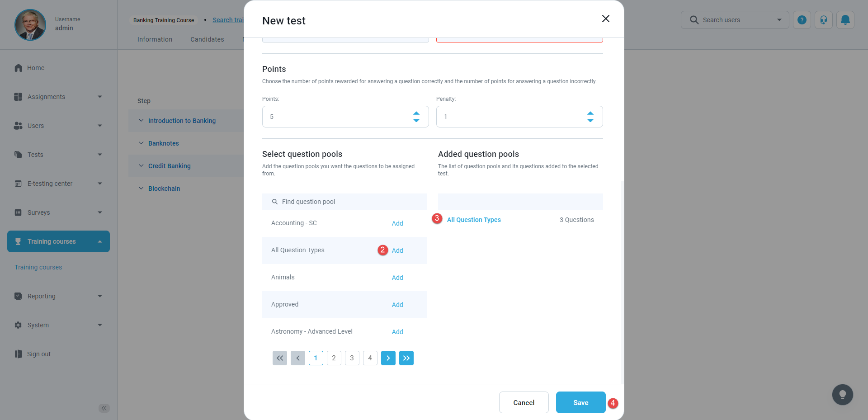This screenshot has width=868, height=420.
Task: Open the help question mark icon
Action: (x=802, y=20)
